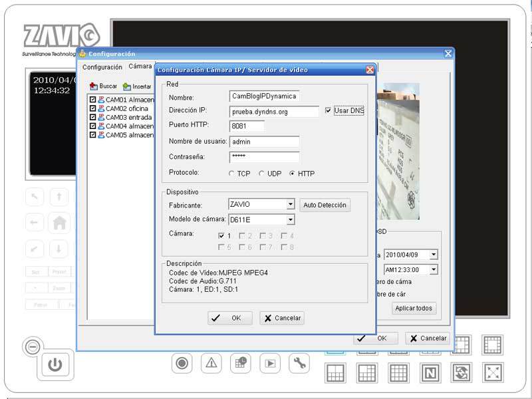The height and width of the screenshot is (399, 532).
Task: Select CAM04 almacen in the camera list
Action: [129, 126]
